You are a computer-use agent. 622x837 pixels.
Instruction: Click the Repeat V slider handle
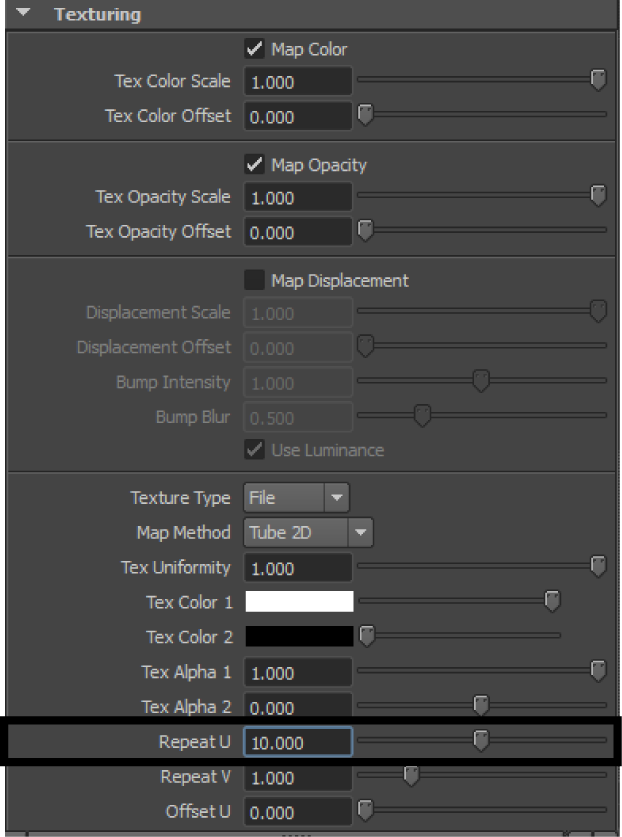(411, 776)
